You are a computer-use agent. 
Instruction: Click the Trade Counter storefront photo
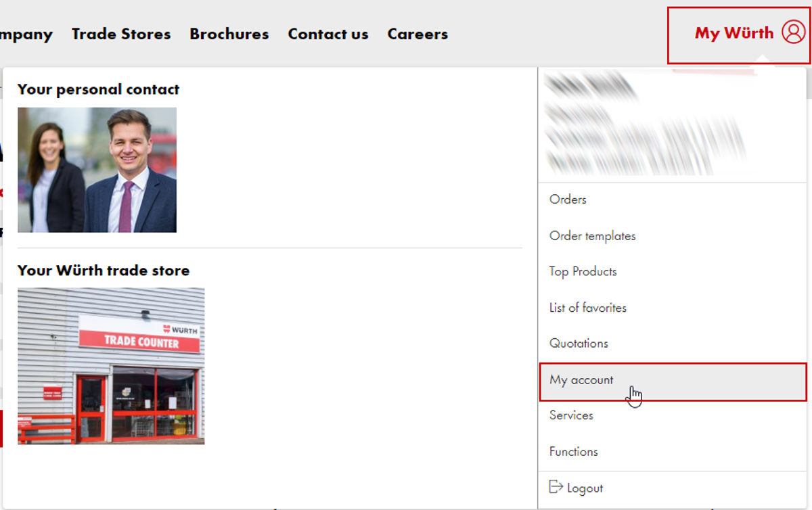[111, 365]
